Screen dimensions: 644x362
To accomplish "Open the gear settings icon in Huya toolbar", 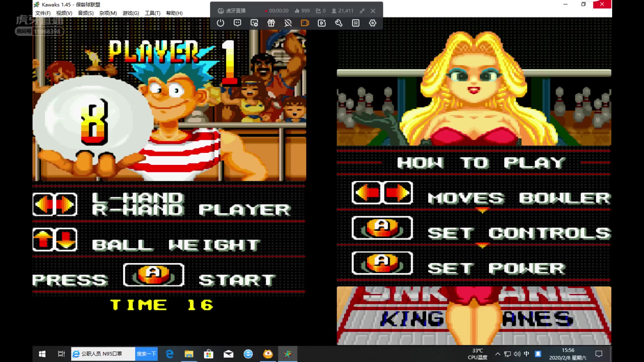I will (x=373, y=23).
